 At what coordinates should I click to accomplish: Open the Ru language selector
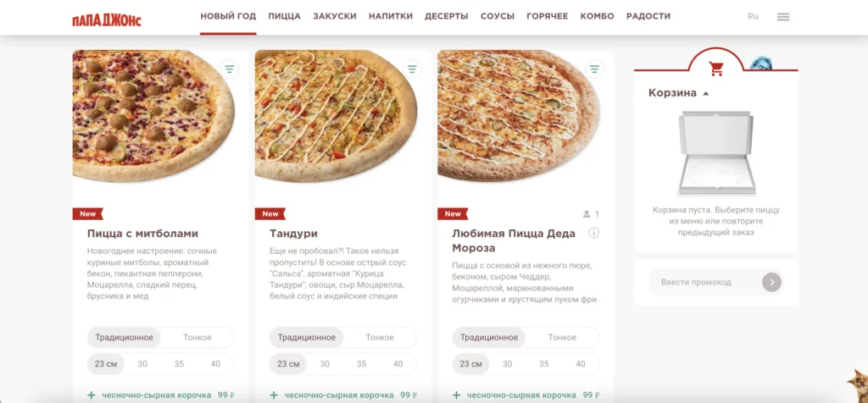[753, 17]
